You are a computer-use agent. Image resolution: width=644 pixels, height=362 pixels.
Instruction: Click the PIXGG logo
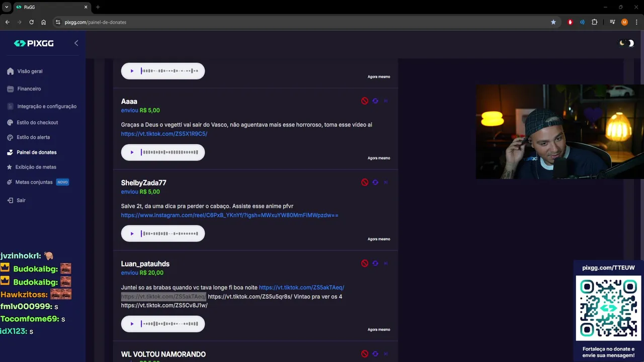pyautogui.click(x=34, y=43)
